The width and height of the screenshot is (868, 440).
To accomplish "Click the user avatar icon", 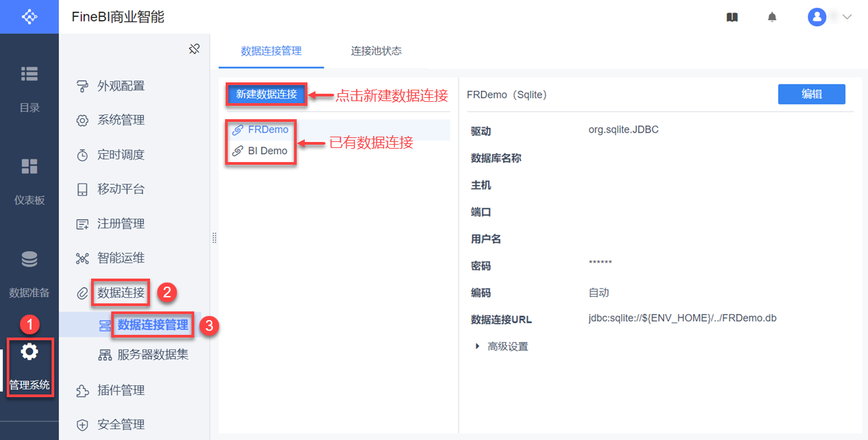I will 816,17.
